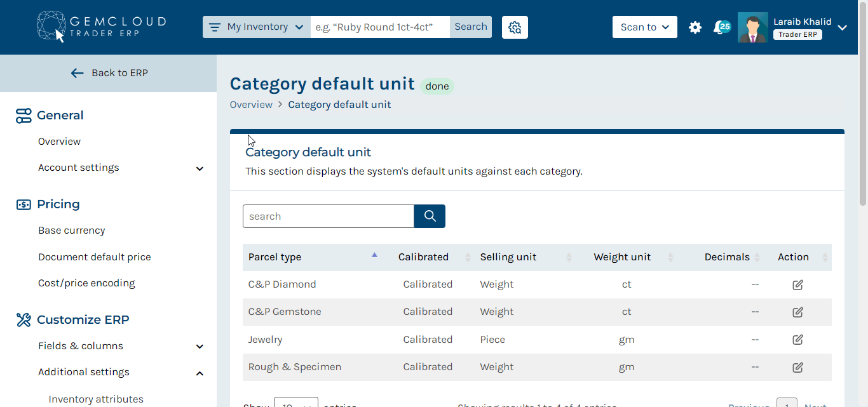Click the done status badge
The image size is (868, 407).
[x=437, y=86]
